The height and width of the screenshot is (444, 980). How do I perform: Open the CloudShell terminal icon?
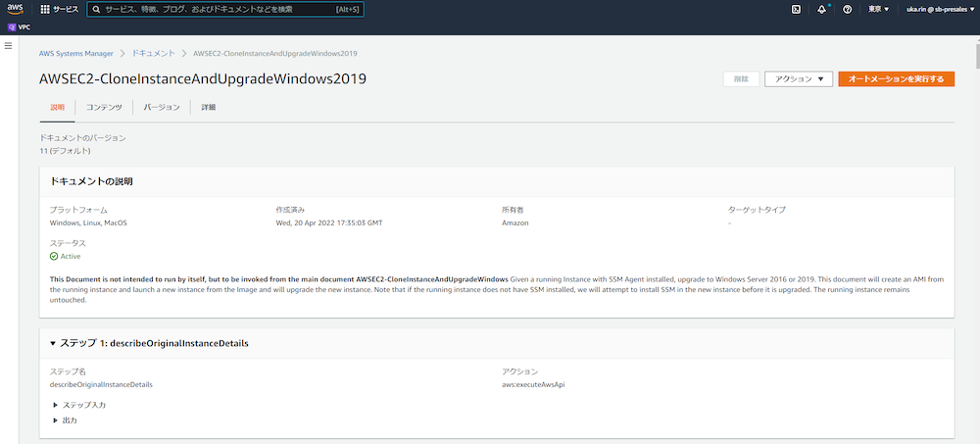[x=797, y=9]
